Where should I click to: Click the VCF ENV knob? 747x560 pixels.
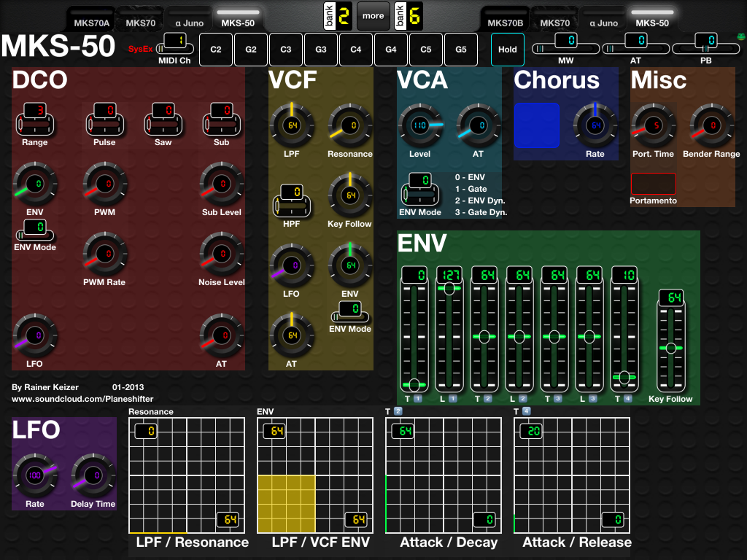pyautogui.click(x=350, y=265)
